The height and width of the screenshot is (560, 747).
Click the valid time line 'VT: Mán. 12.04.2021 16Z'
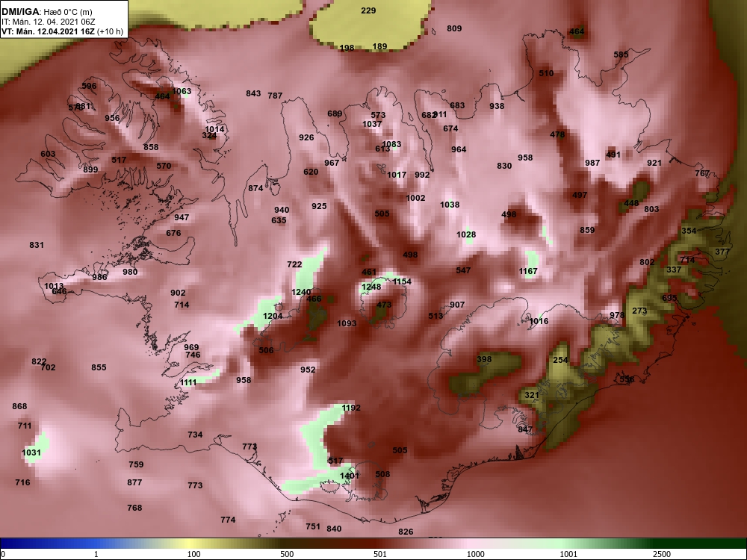click(49, 32)
